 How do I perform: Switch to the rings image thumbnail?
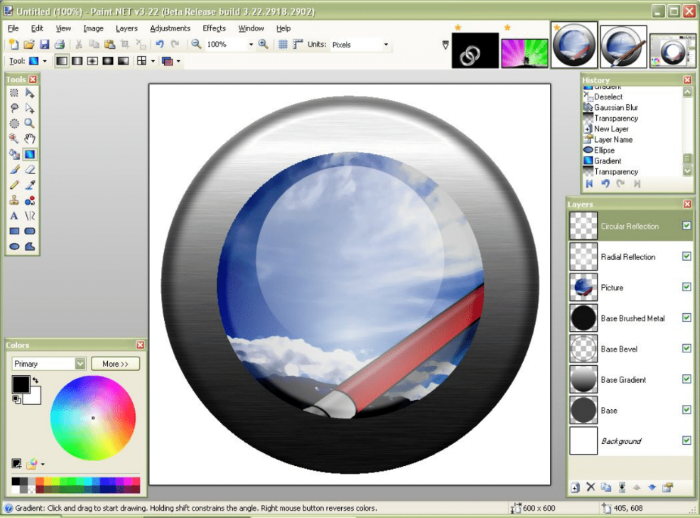475,50
